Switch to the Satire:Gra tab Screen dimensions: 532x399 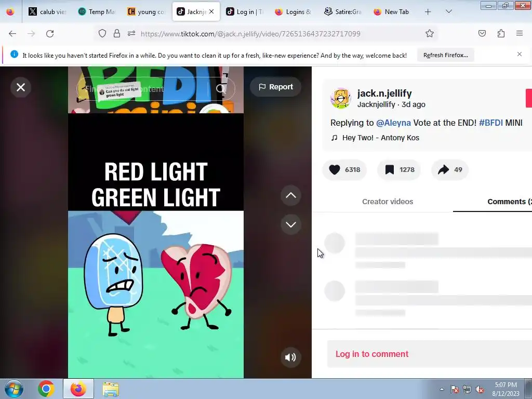point(343,11)
